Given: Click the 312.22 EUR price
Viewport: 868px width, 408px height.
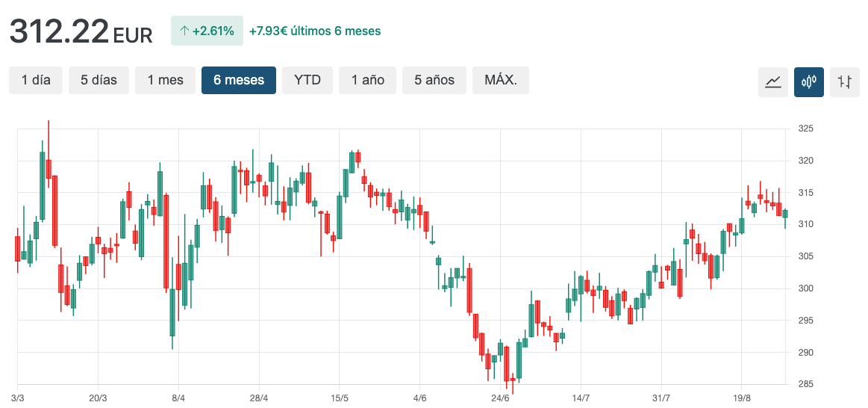Looking at the screenshot, I should pos(81,32).
